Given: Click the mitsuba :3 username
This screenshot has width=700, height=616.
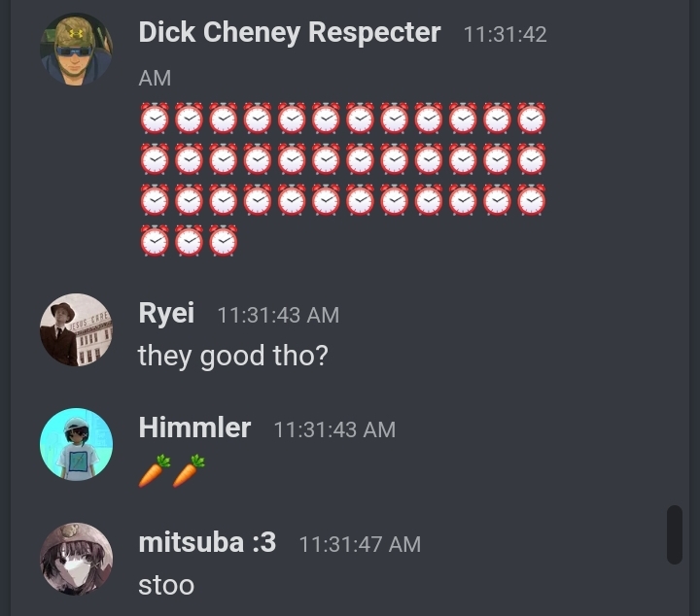Looking at the screenshot, I should [207, 542].
